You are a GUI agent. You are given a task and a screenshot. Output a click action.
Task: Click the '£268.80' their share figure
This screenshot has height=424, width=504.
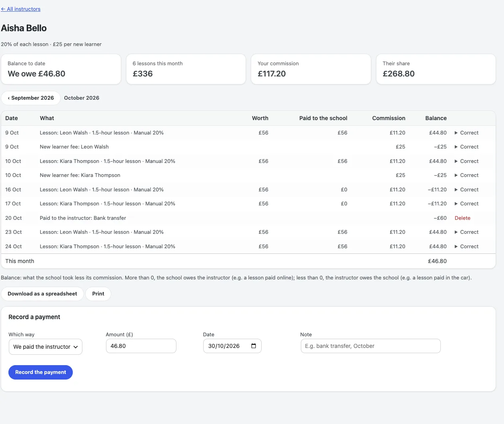(x=398, y=74)
